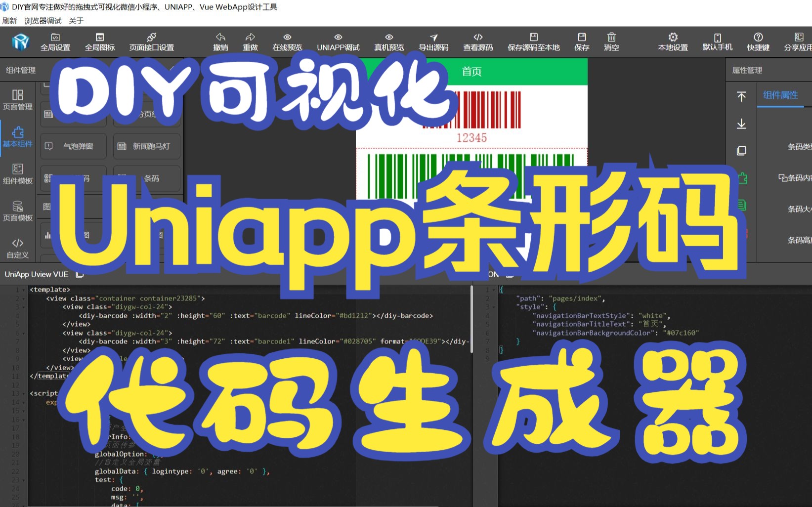Viewport: 812px width, 507px height.
Task: Launch 在线预览 online preview
Action: click(x=287, y=42)
